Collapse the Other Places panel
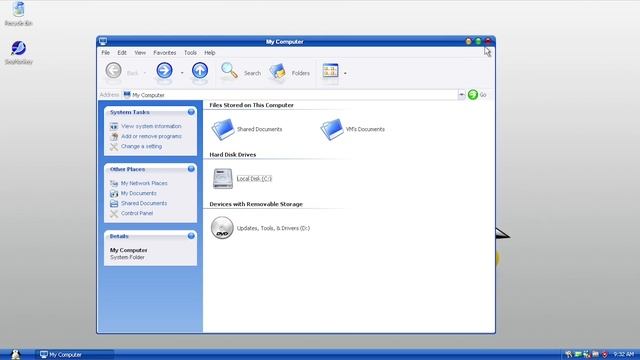Screen dimensions: 640x360 point(191,169)
